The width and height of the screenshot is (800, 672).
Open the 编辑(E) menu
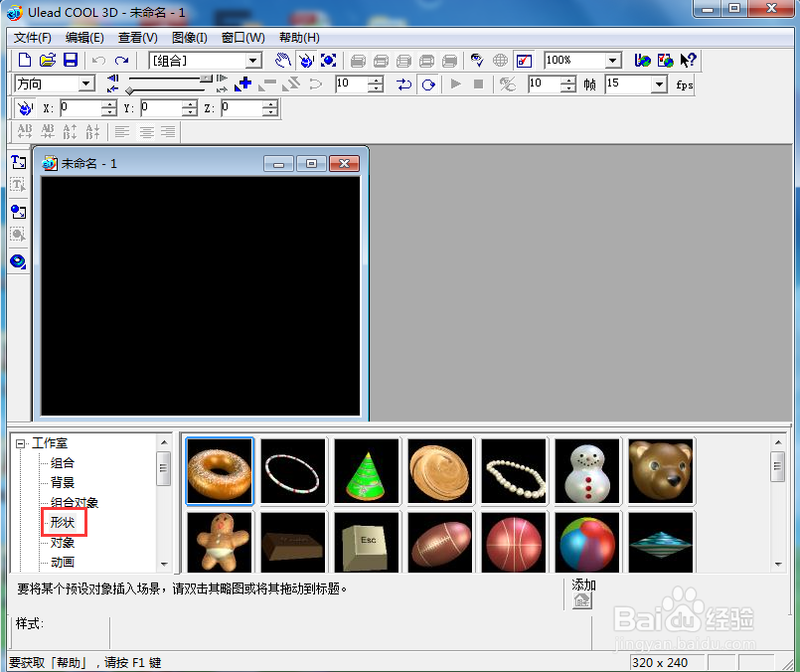click(84, 38)
